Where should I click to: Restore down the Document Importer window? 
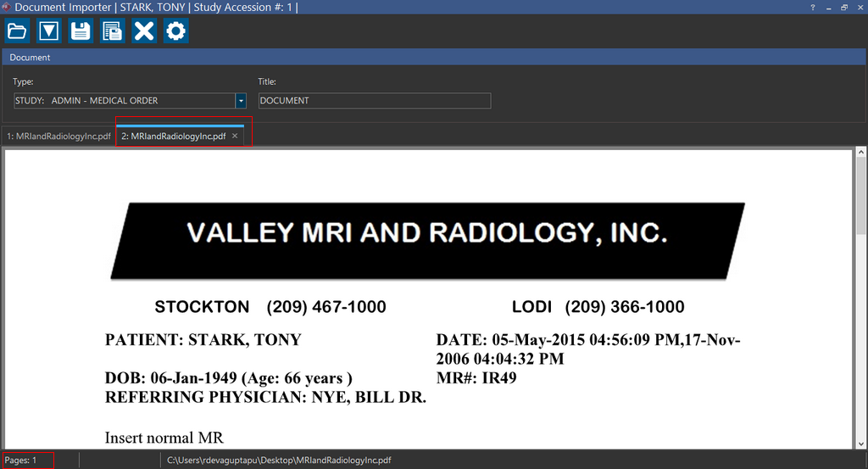pos(844,7)
